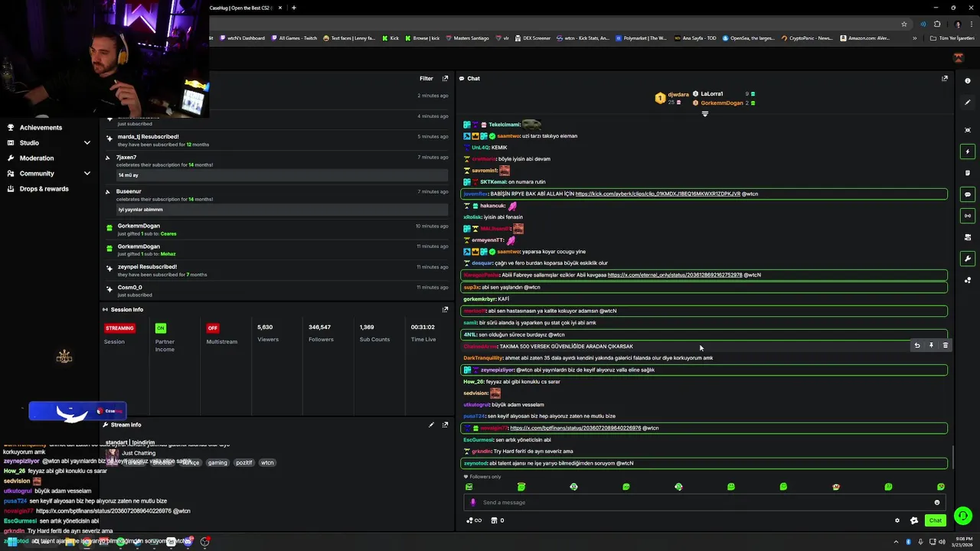Open channel points infinity balance
The height and width of the screenshot is (551, 980).
point(474,520)
